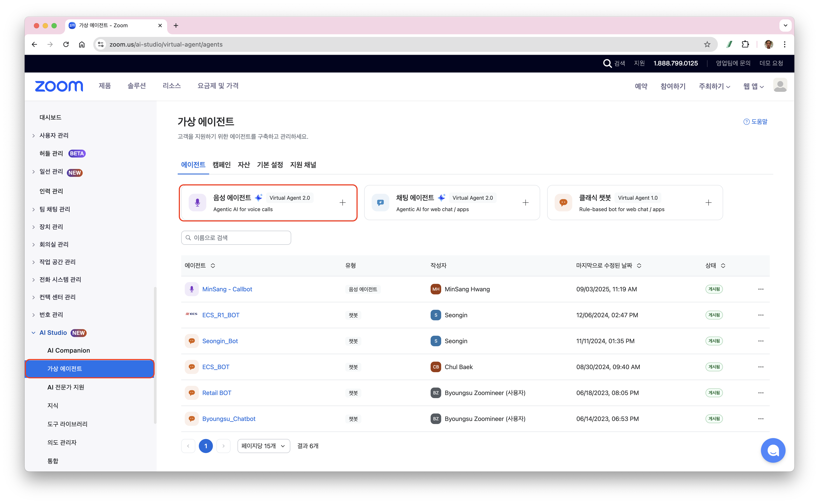This screenshot has width=819, height=504.
Task: Click plus icon on 채팅 에이전트 card
Action: coord(525,203)
